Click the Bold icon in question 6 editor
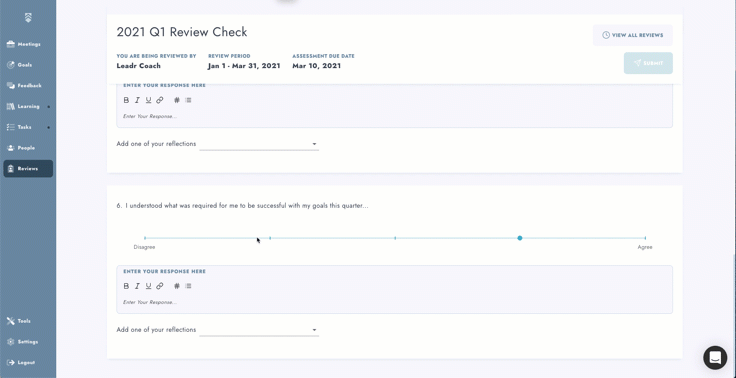Screen dimensions: 736x378 126,286
